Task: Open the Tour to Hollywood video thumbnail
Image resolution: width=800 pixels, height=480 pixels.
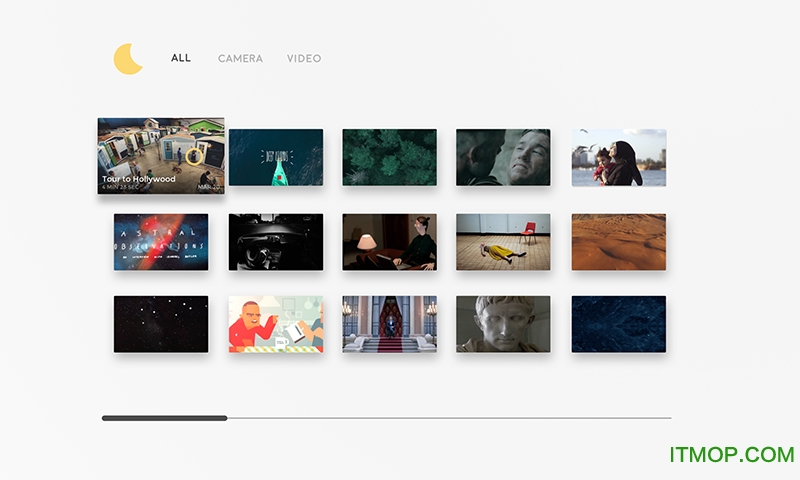Action: click(x=160, y=155)
